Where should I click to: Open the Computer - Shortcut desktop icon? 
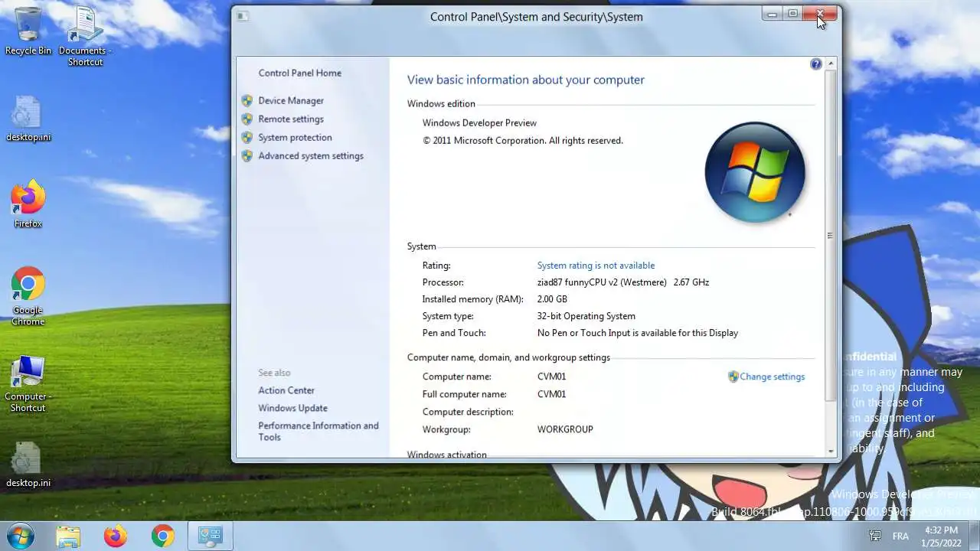[x=28, y=383]
